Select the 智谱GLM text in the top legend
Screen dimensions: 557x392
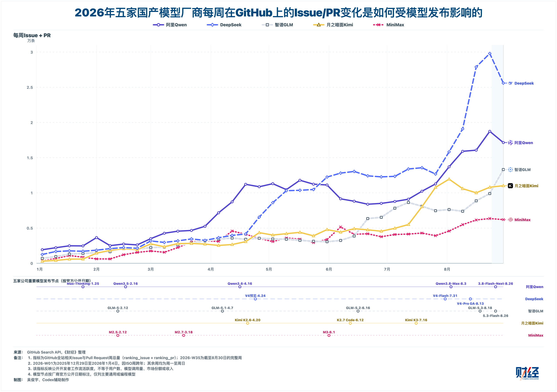click(x=284, y=25)
